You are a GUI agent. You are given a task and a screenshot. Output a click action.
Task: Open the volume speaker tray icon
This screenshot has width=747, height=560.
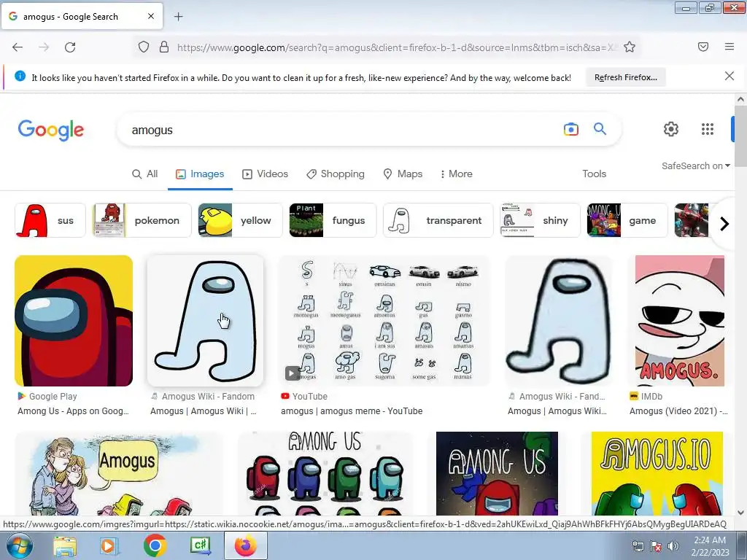[x=673, y=546]
